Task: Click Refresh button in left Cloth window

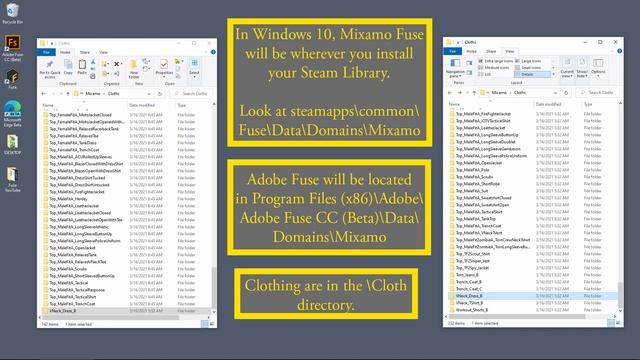Action: (x=160, y=94)
